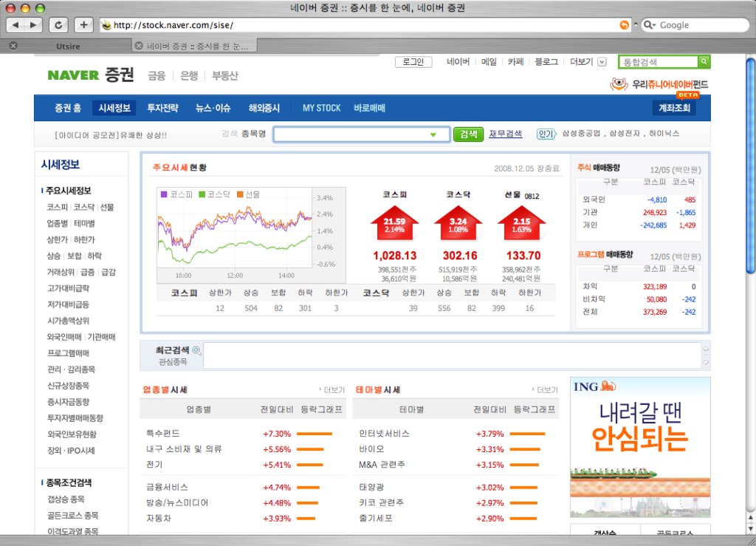Click the vertical page scrollbar thumb
The width and height of the screenshot is (756, 546).
pyautogui.click(x=751, y=166)
